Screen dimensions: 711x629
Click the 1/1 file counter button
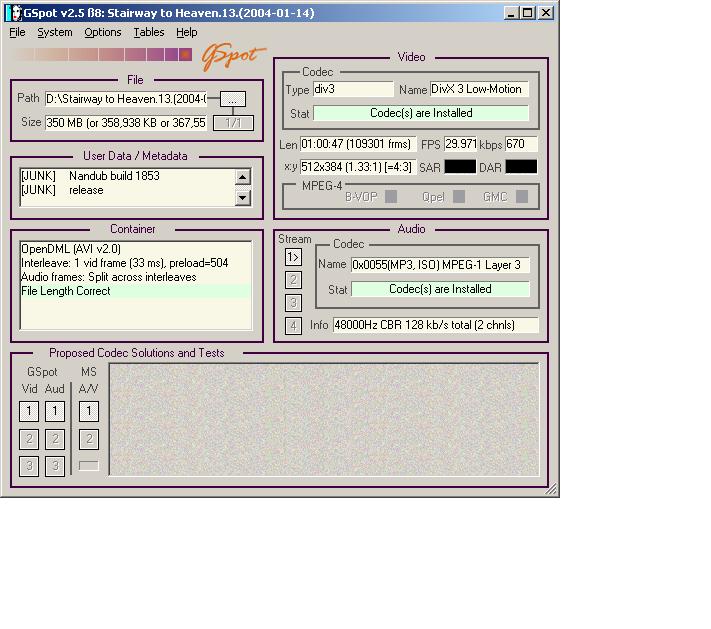233,123
